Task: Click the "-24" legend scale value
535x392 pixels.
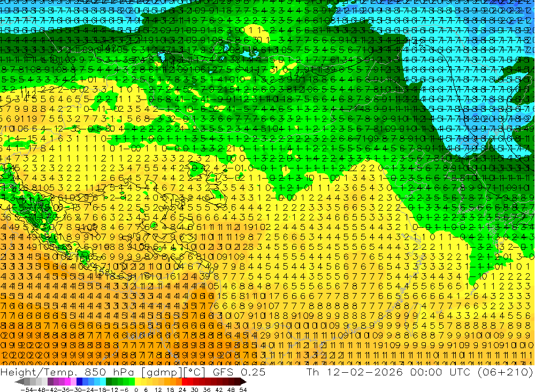Action: (x=88, y=390)
